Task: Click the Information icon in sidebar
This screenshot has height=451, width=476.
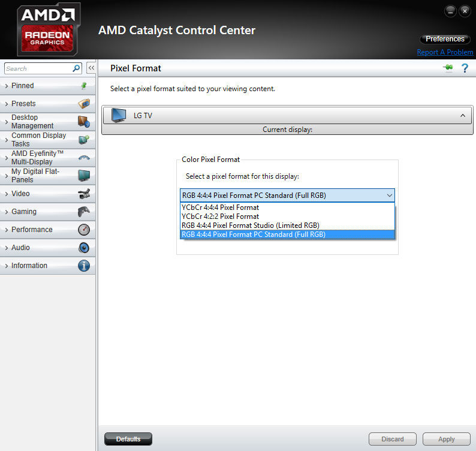Action: [84, 266]
